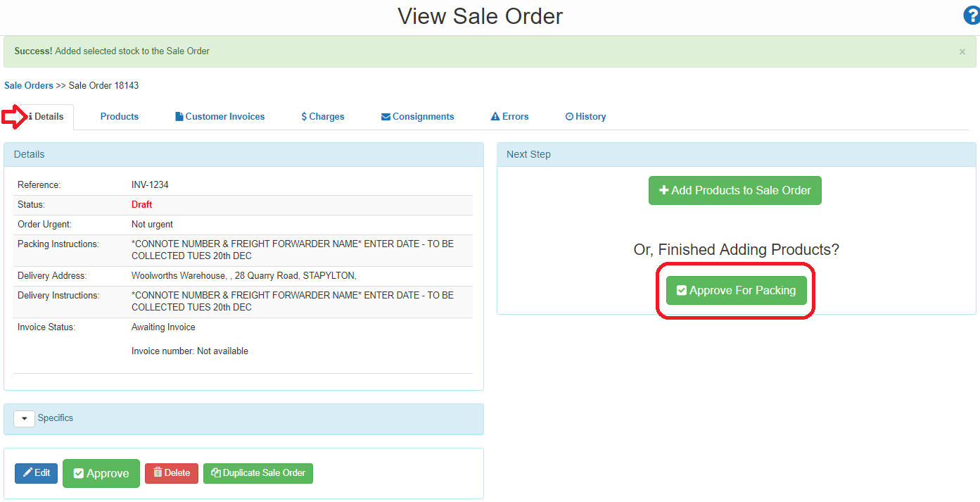Dismiss the success alert with the X
The width and height of the screenshot is (980, 502).
[x=962, y=51]
